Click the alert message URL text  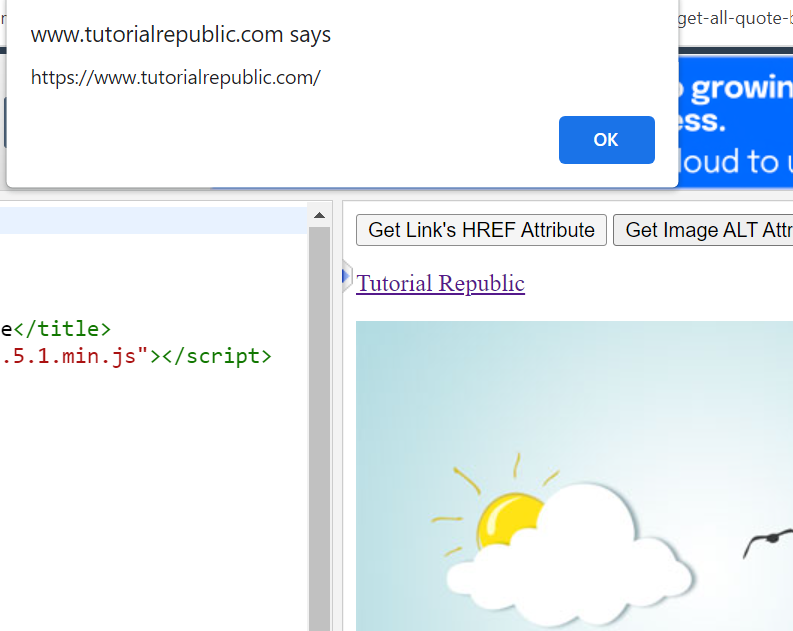click(176, 77)
